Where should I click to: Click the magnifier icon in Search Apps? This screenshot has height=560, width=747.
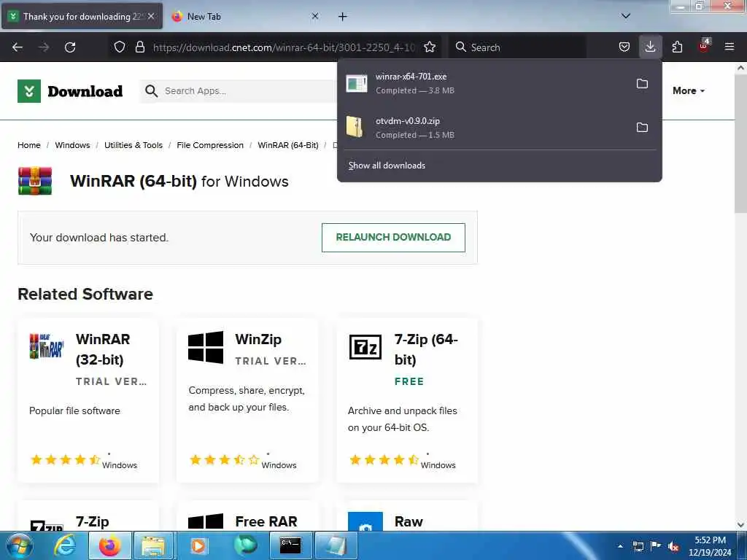152,91
